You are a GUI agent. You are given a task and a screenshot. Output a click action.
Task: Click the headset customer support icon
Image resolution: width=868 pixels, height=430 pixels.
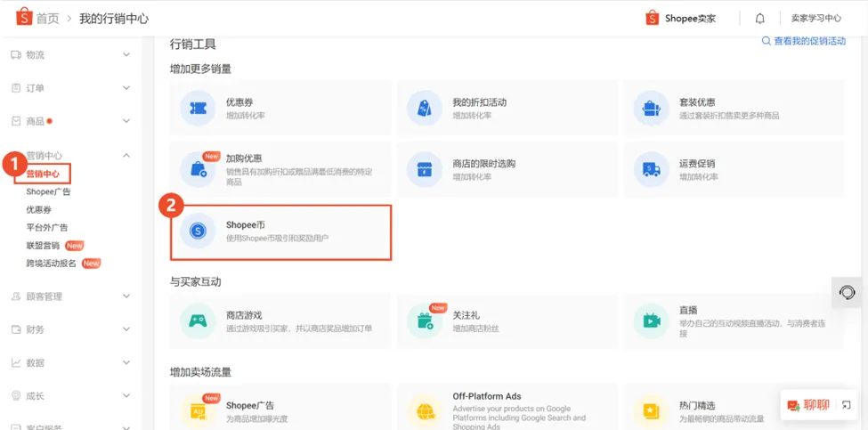tap(847, 292)
